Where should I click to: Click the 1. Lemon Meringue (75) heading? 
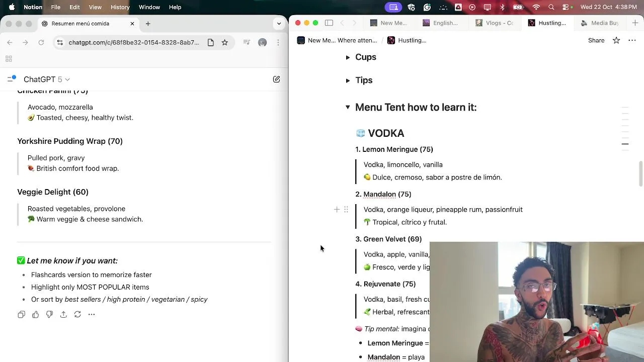394,149
